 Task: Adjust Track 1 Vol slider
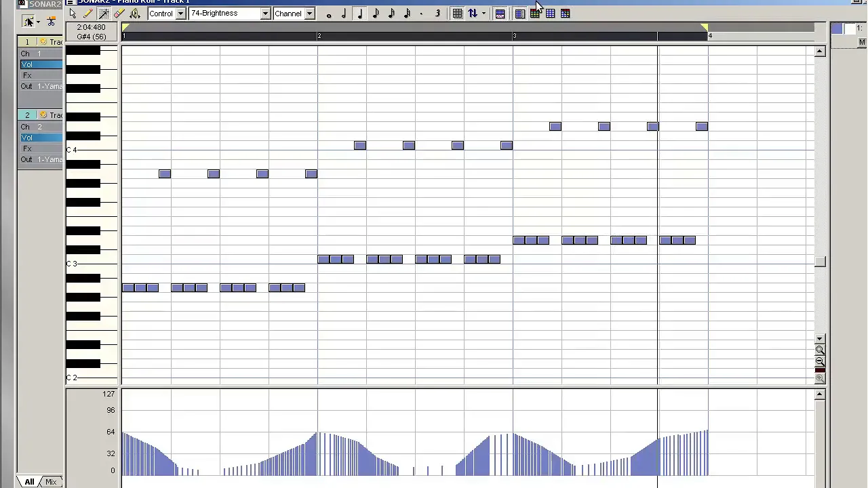pyautogui.click(x=41, y=64)
